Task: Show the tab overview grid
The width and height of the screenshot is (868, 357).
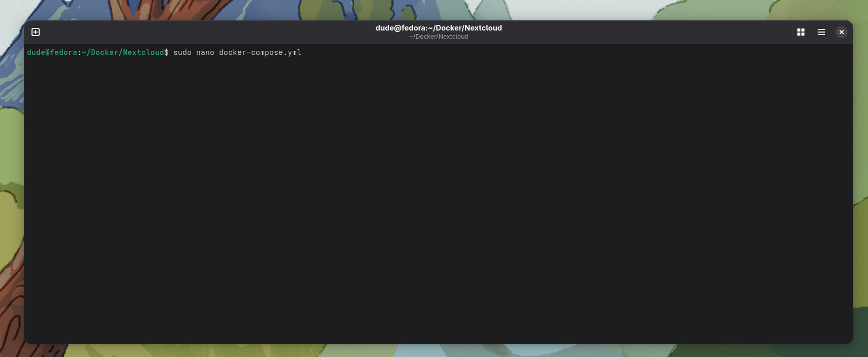Action: [801, 32]
